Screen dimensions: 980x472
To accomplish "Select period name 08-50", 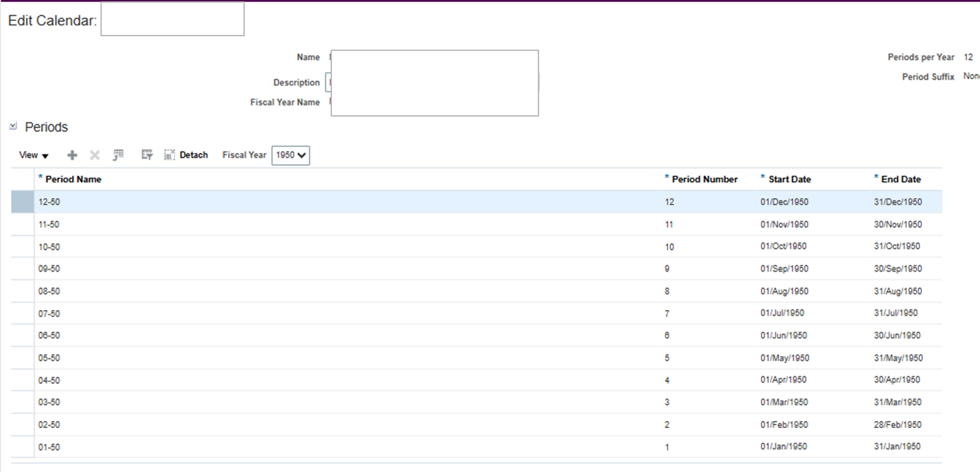I will [49, 291].
